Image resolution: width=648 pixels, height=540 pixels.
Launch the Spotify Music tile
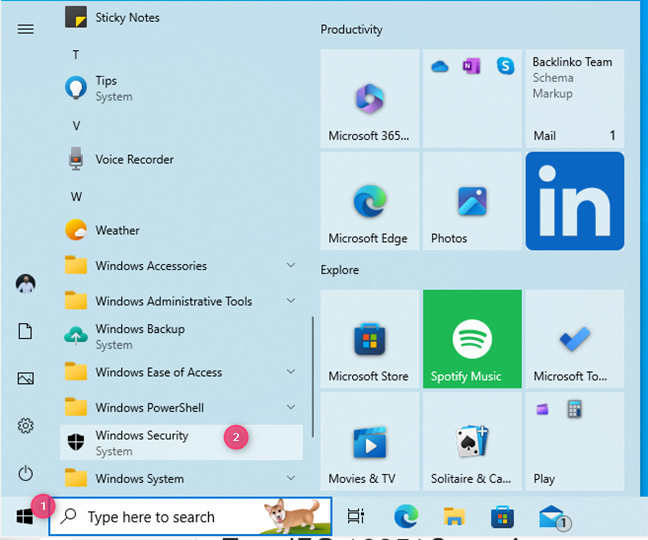tap(472, 339)
